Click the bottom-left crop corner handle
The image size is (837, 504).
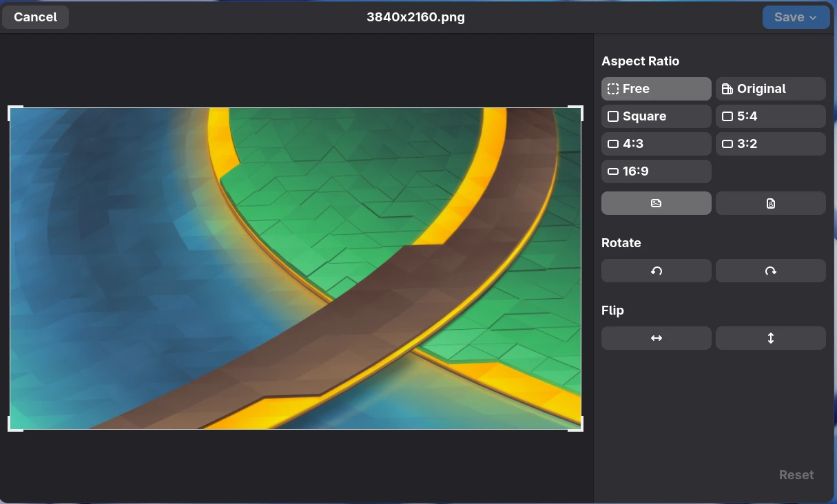(15, 424)
